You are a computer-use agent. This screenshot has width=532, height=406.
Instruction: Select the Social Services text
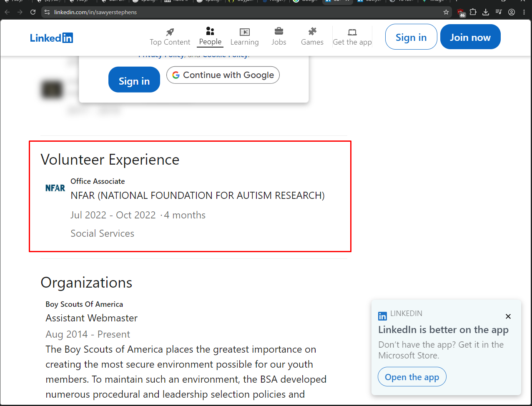click(102, 233)
